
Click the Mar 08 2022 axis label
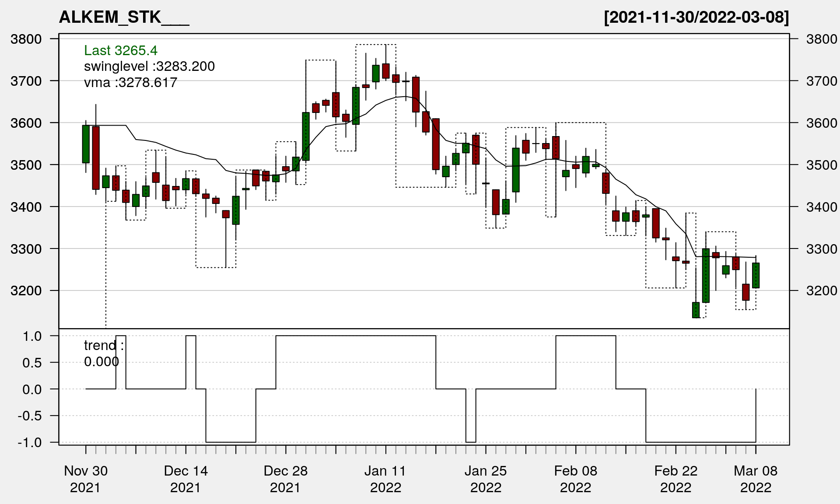(756, 479)
